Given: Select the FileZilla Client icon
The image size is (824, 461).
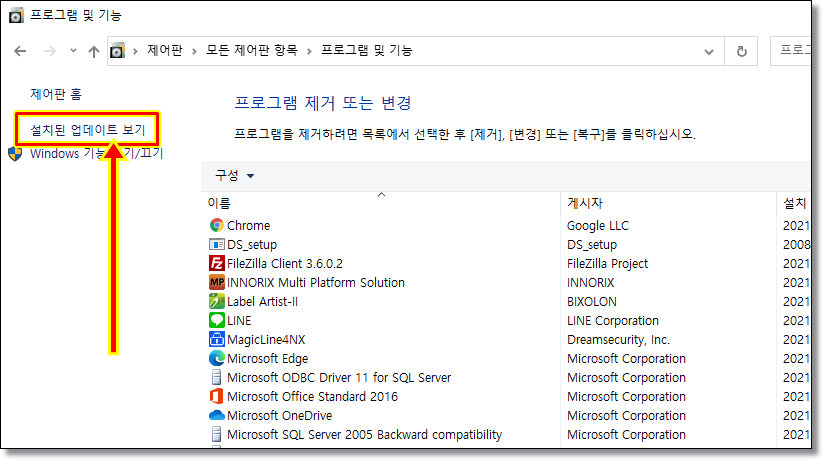Looking at the screenshot, I should coord(216,263).
